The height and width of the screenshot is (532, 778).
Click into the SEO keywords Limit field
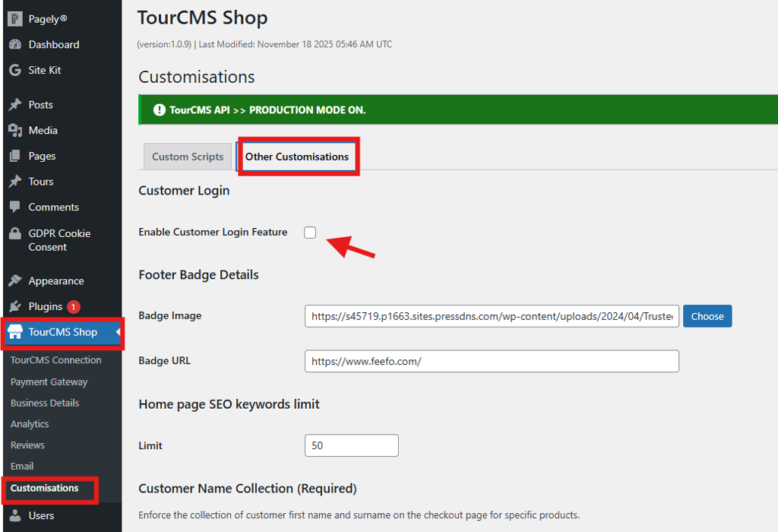(x=351, y=445)
